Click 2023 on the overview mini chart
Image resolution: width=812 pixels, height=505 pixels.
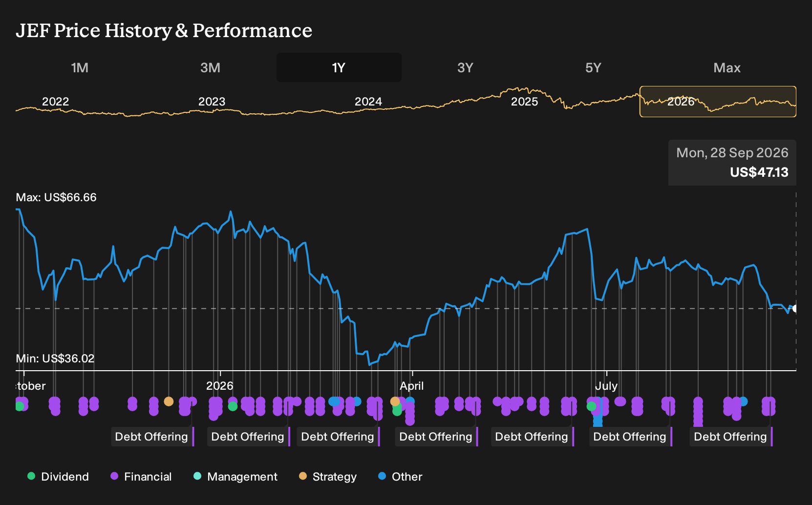click(212, 102)
